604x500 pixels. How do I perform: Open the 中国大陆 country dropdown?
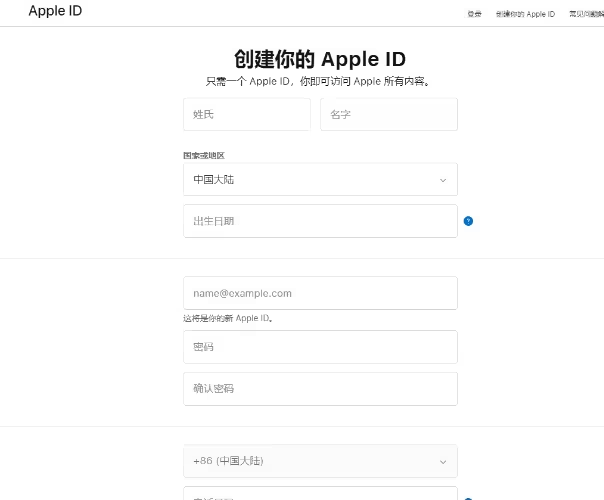[x=320, y=180]
